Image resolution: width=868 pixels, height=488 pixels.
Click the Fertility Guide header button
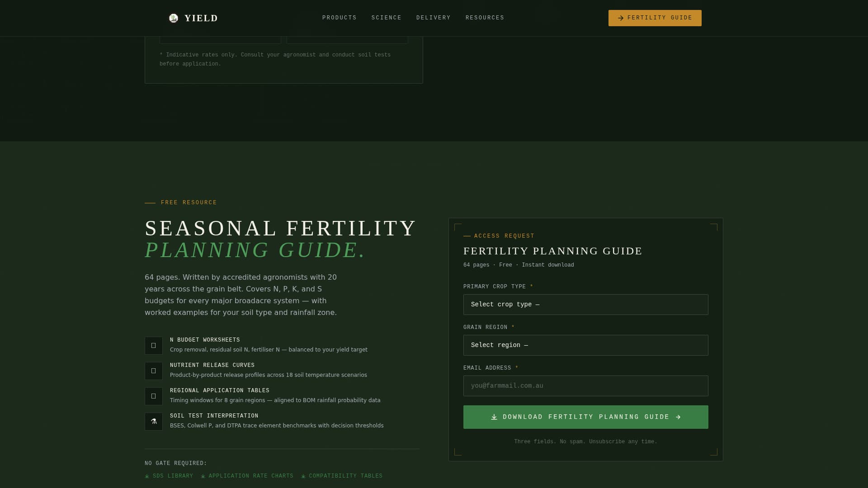coord(655,18)
